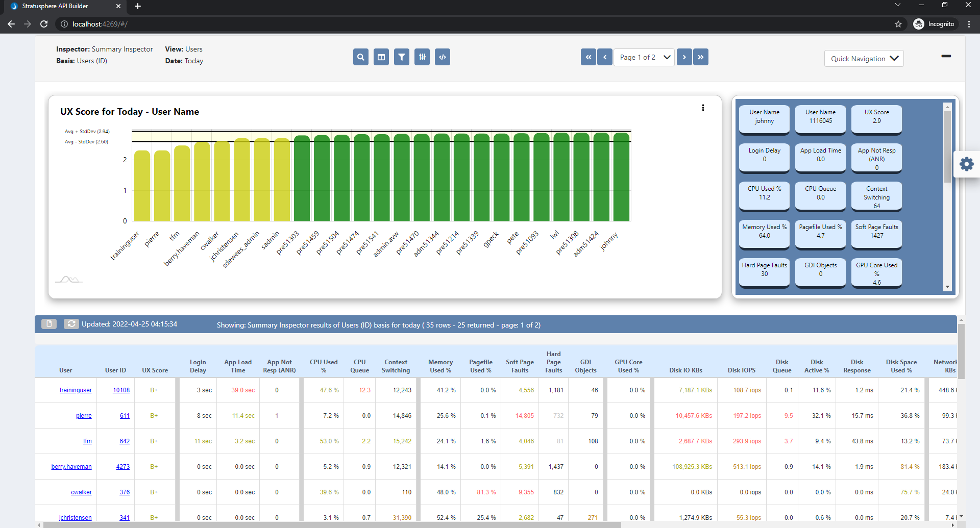Open a new browser tab with plus
This screenshot has width=980, height=528.
click(138, 6)
